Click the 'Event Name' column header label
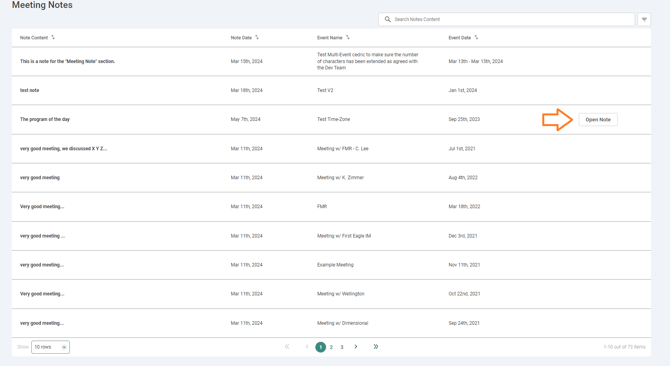670x366 pixels. point(329,38)
